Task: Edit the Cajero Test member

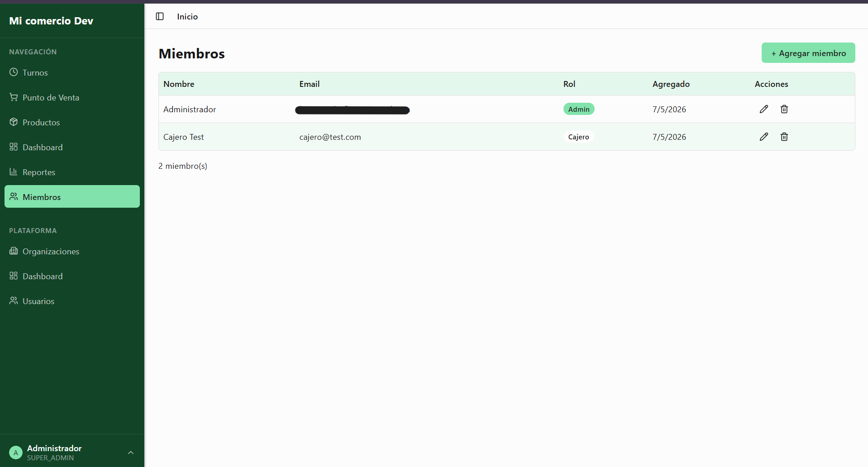Action: [x=764, y=137]
